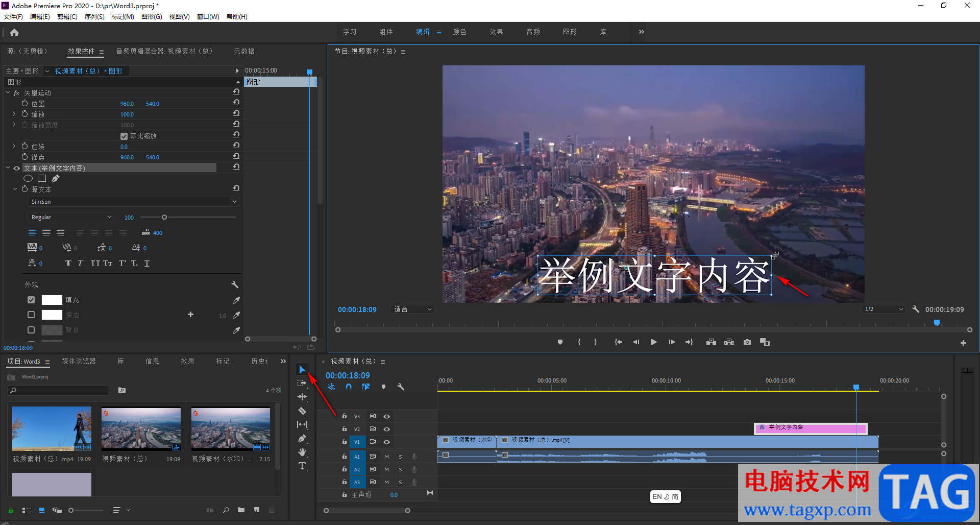Click the Extract button
The width and height of the screenshot is (980, 525).
tap(729, 342)
